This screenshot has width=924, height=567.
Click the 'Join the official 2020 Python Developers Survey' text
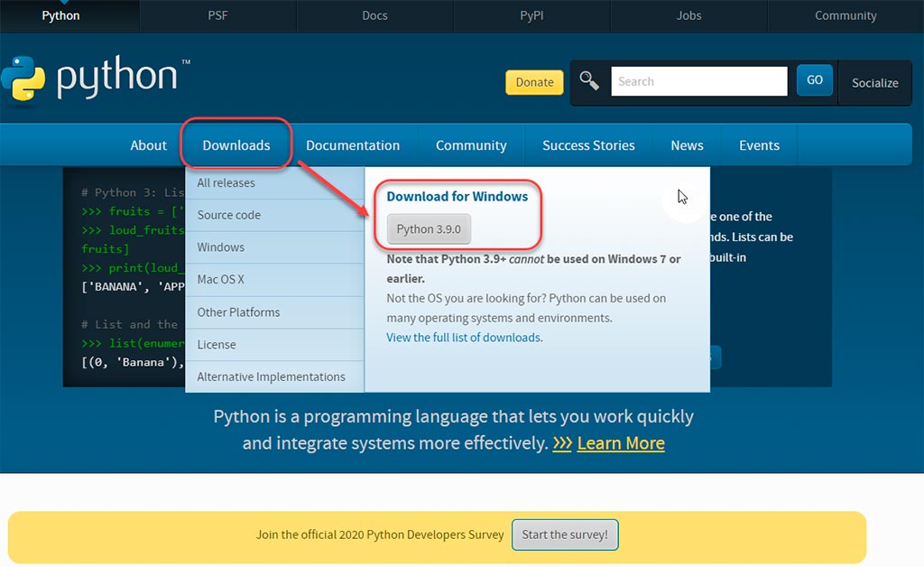(380, 534)
